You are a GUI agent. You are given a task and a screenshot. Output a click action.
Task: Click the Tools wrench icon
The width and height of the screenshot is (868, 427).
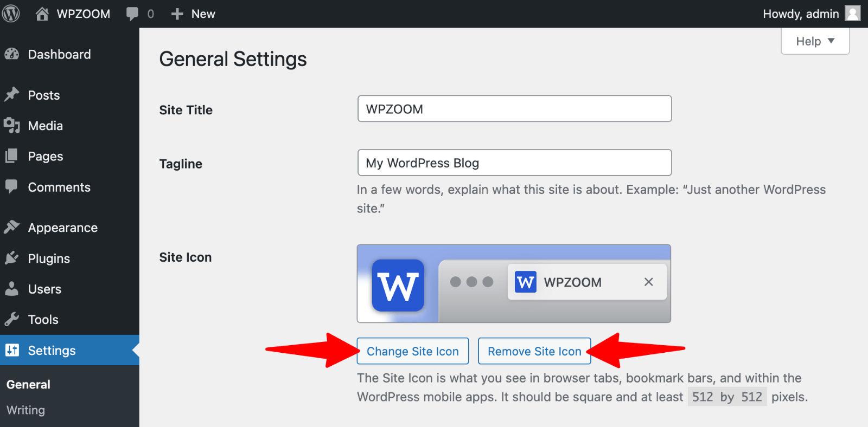click(x=12, y=320)
